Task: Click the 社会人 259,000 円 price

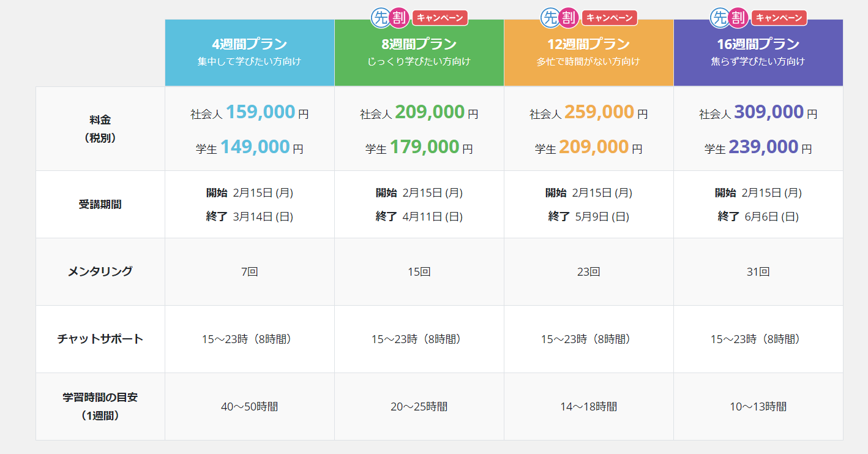Action: point(588,113)
